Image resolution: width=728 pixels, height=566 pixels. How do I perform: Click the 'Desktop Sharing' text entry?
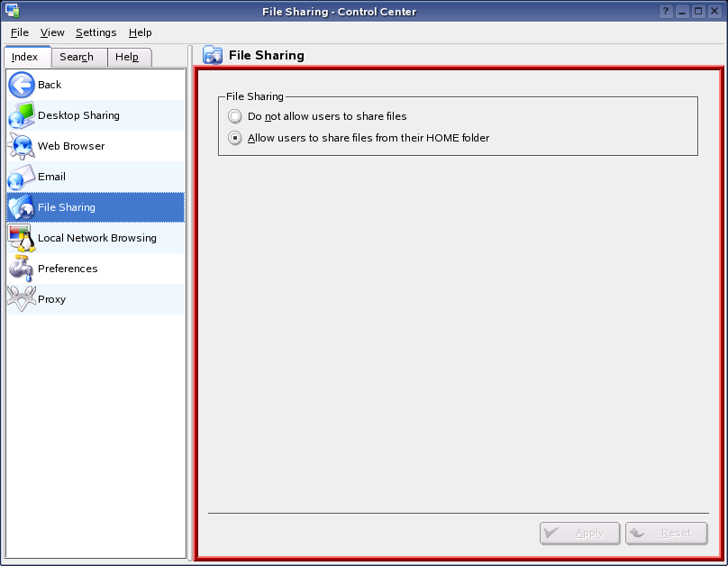click(79, 115)
